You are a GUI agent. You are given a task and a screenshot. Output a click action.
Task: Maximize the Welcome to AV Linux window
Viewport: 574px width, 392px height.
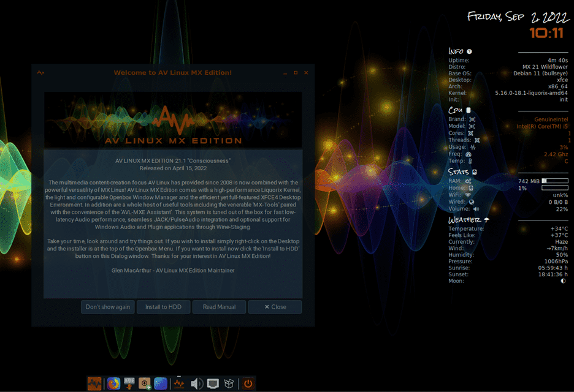click(296, 73)
